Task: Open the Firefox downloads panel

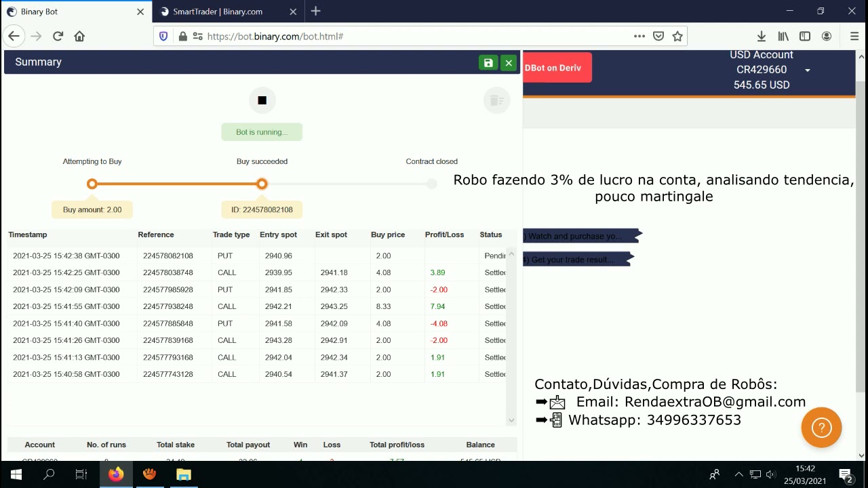Action: click(762, 37)
